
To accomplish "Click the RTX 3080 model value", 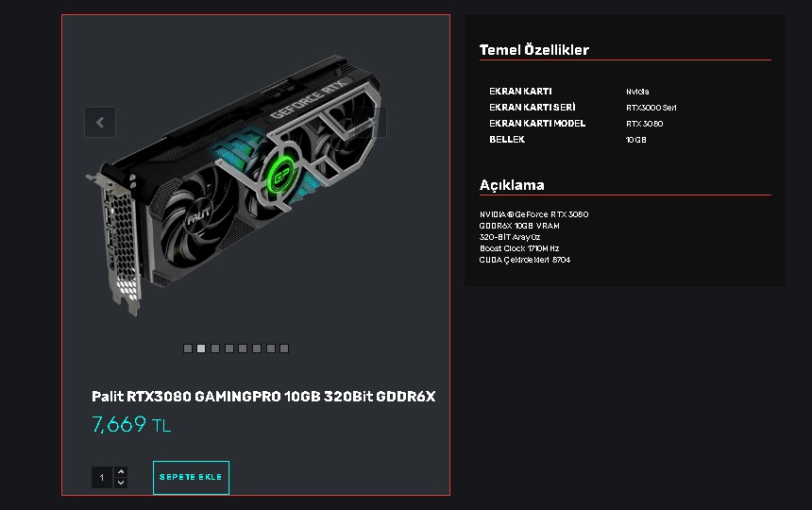I will point(644,124).
